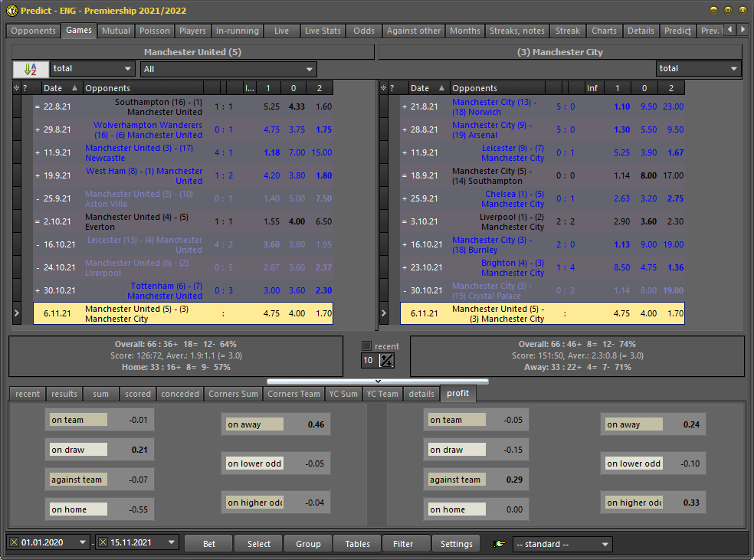Click the A-Z sort icon above the table

(x=31, y=68)
